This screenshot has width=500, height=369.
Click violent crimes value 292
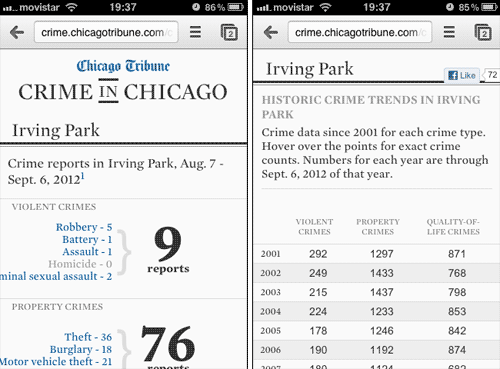(318, 254)
